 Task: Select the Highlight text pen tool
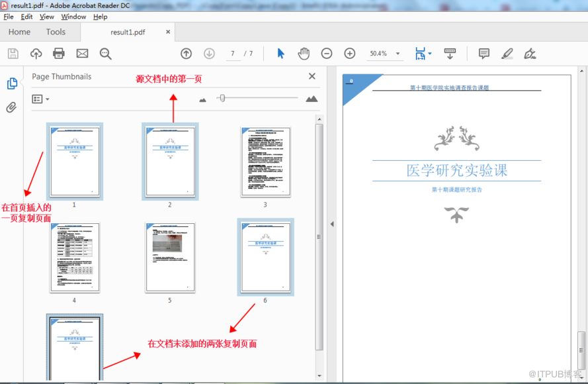click(x=507, y=54)
